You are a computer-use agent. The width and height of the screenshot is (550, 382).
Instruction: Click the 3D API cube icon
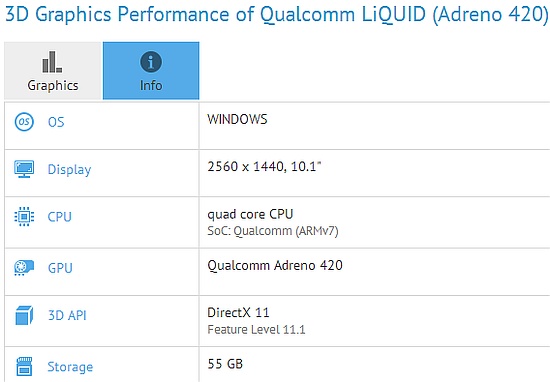click(x=24, y=315)
